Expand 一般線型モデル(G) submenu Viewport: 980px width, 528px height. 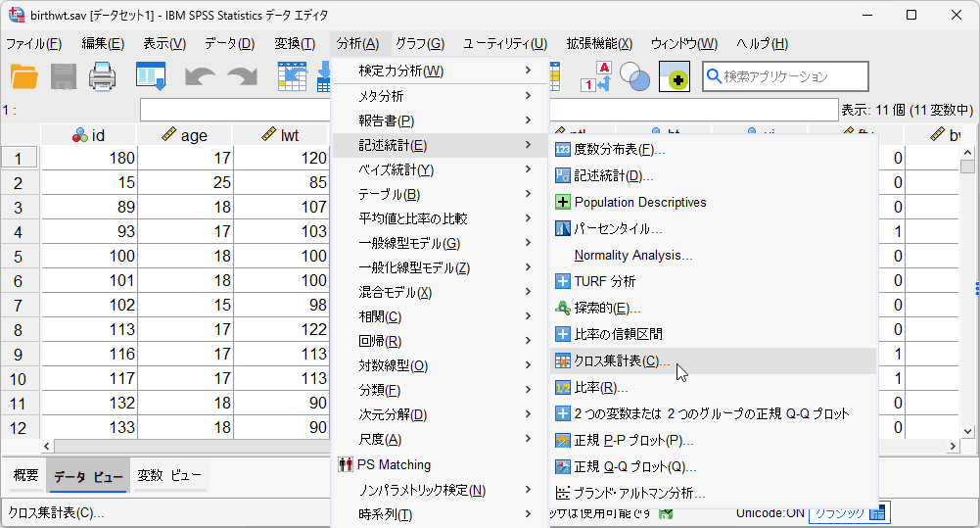click(x=440, y=243)
